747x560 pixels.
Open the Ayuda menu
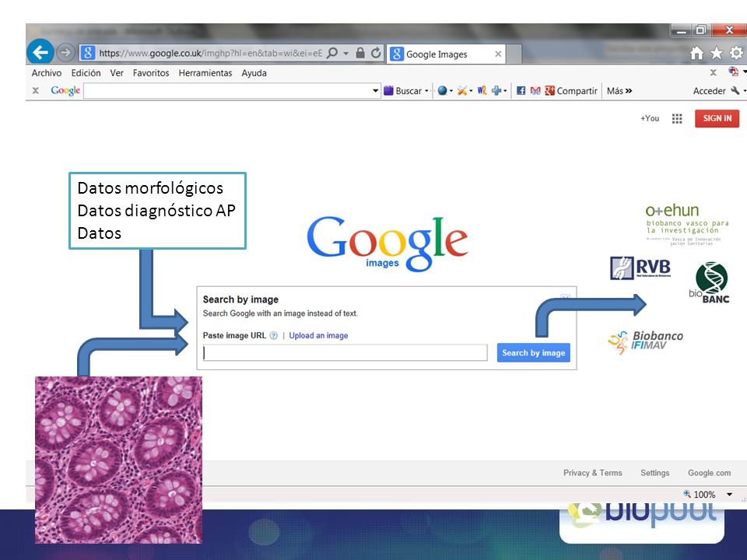point(254,73)
